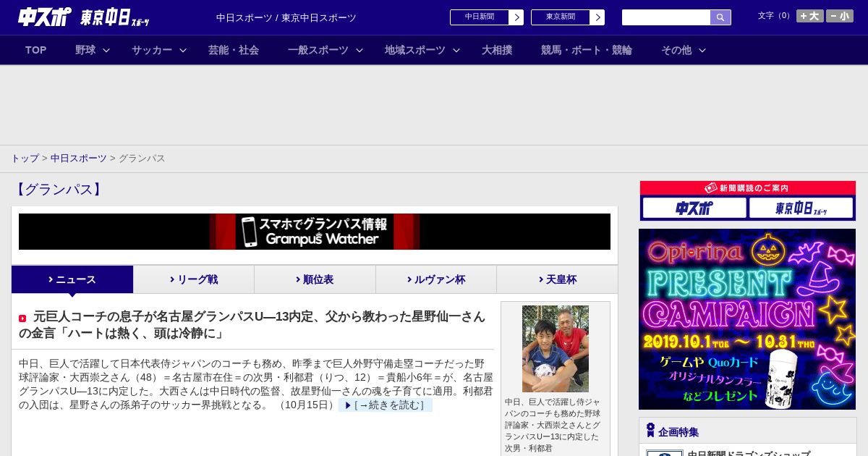Open 大相撲 navigation item

coord(497,50)
